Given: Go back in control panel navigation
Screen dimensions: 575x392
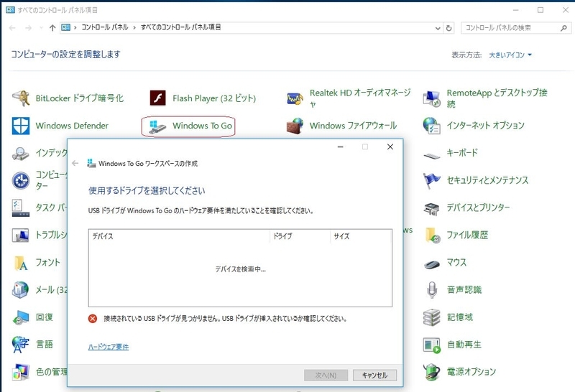Looking at the screenshot, I should pyautogui.click(x=12, y=28).
